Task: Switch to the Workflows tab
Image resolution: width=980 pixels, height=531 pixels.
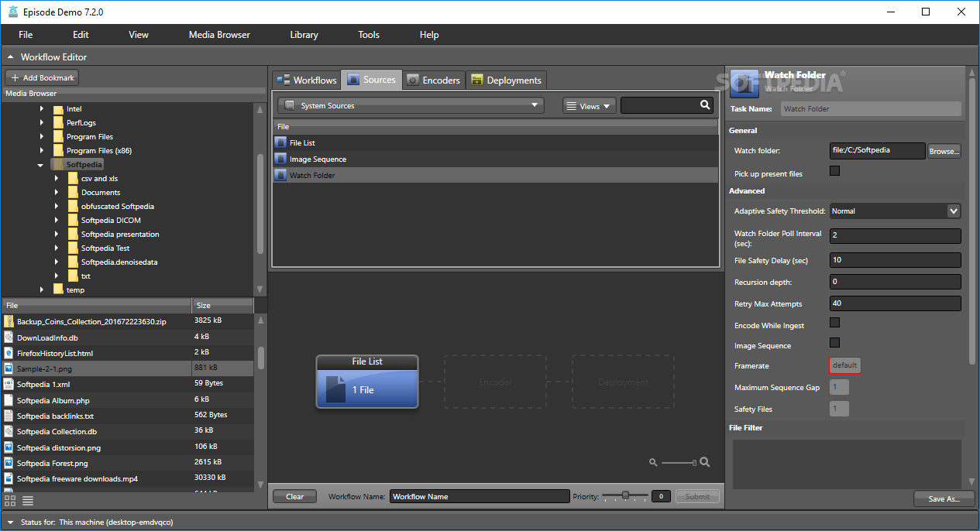Action: (307, 80)
